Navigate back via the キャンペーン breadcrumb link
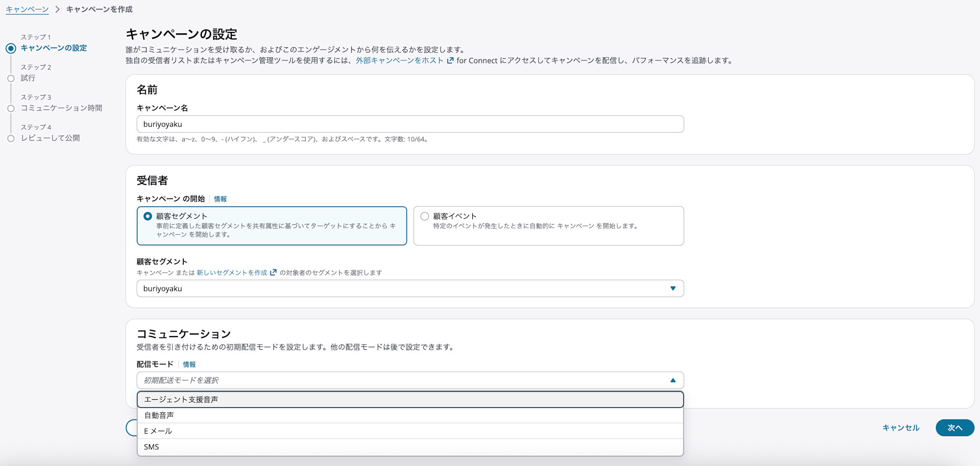The width and height of the screenshot is (980, 466). (x=27, y=8)
